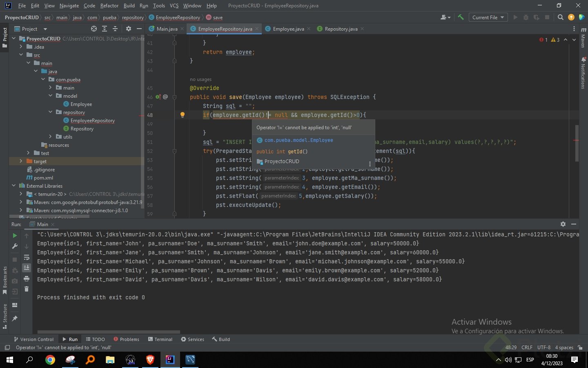Click Select Opened File target icon
The height and width of the screenshot is (368, 588).
(x=94, y=29)
